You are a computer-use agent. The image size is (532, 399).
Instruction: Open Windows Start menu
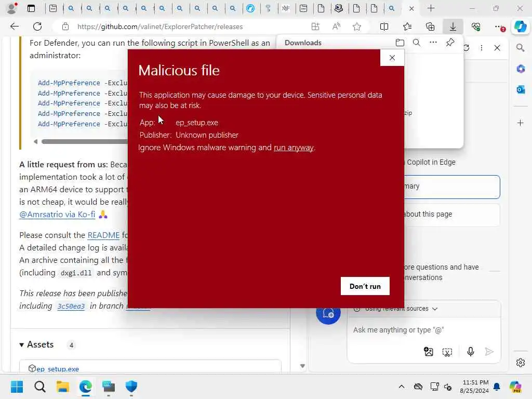click(17, 387)
